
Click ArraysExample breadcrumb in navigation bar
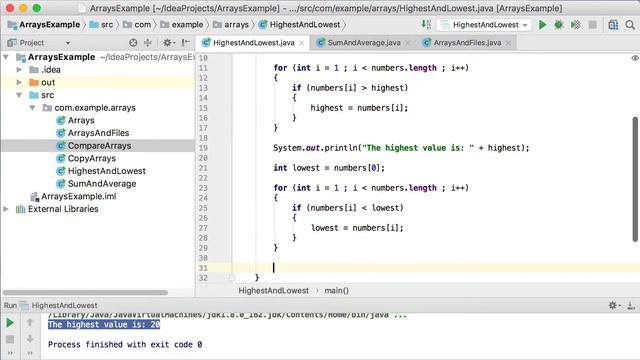pyautogui.click(x=49, y=25)
